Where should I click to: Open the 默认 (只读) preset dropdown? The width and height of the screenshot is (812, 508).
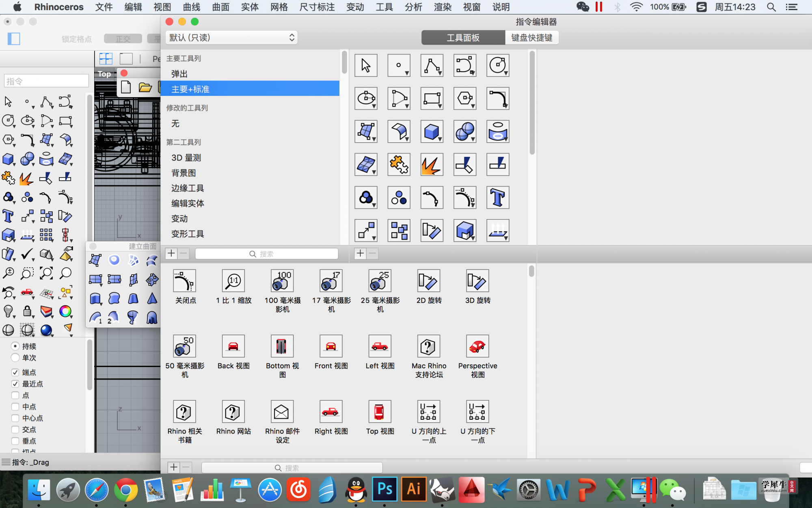click(231, 38)
